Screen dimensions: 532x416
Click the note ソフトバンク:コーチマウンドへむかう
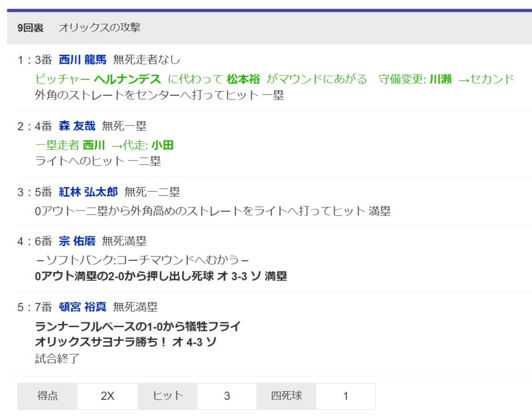pyautogui.click(x=142, y=260)
